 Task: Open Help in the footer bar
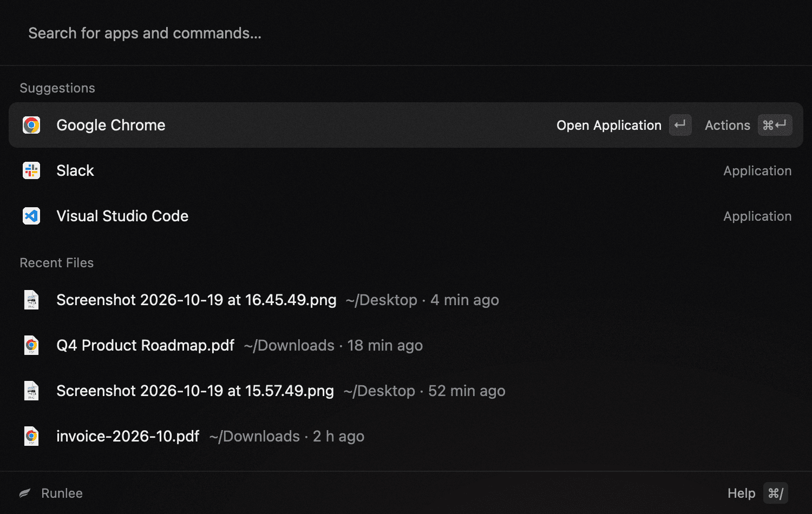point(742,493)
